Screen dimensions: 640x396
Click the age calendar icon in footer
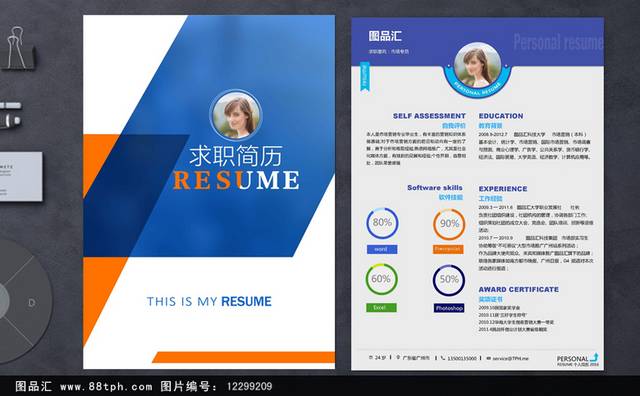coord(370,357)
